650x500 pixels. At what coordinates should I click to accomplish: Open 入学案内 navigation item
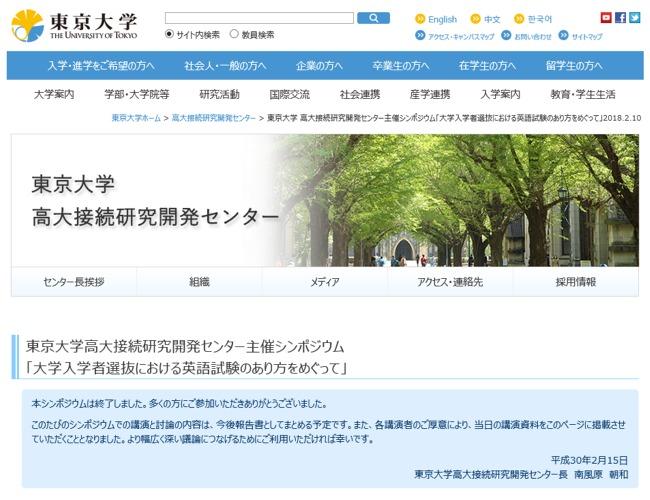[500, 94]
